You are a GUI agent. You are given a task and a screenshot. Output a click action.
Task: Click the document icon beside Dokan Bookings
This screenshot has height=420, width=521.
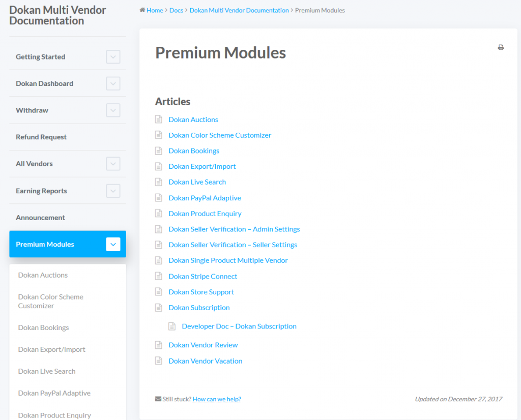click(x=158, y=151)
